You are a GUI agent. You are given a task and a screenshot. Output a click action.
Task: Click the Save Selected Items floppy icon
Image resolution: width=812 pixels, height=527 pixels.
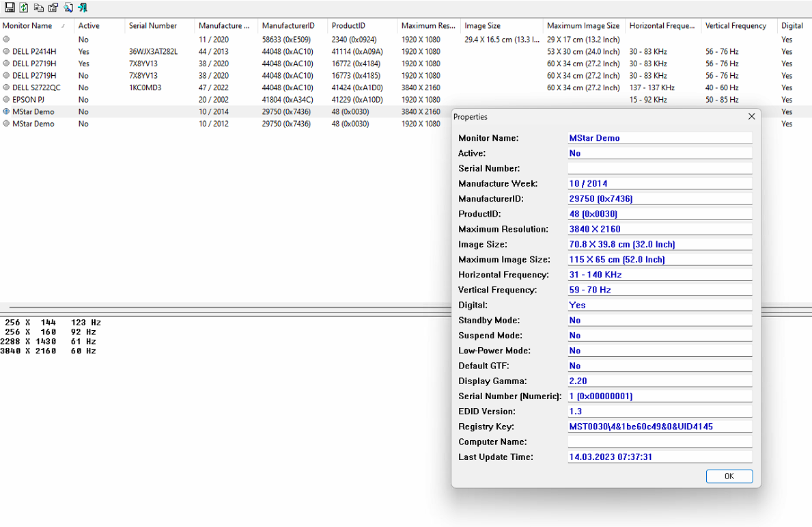[x=10, y=8]
